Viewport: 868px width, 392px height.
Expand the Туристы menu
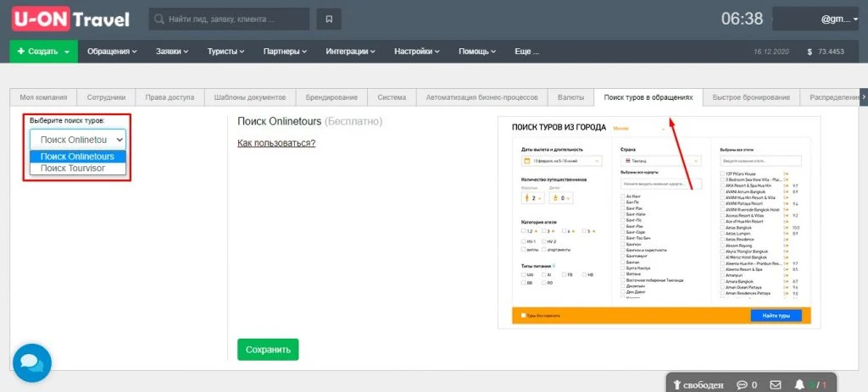coord(225,52)
